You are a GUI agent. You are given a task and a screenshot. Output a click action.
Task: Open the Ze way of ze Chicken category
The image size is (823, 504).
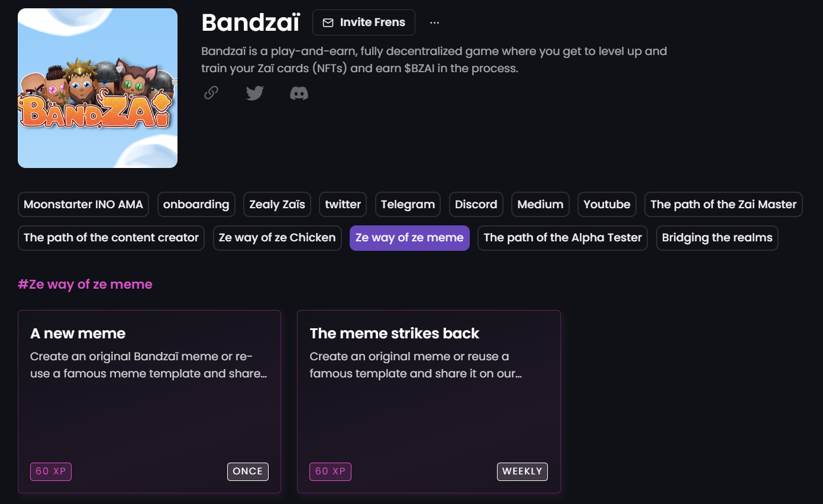tap(277, 238)
